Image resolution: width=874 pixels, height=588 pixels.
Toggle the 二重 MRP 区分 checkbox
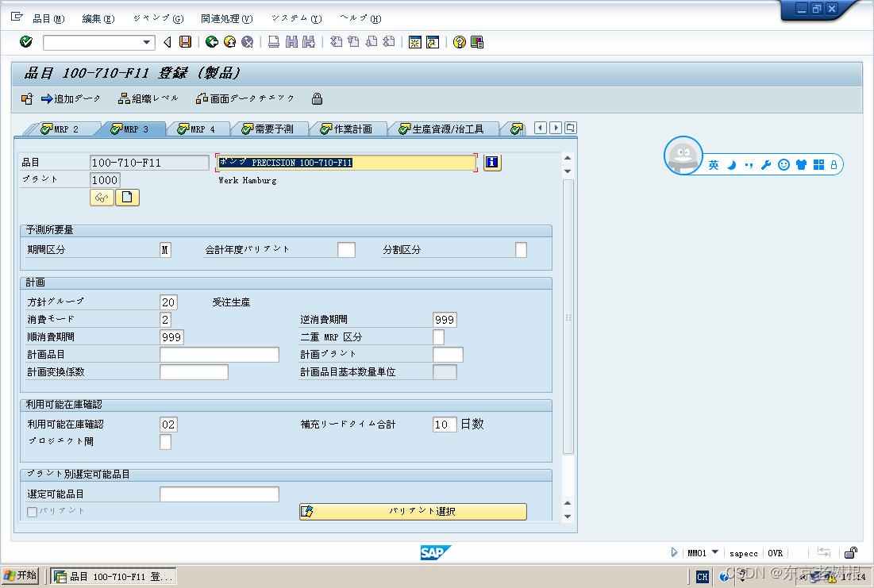tap(438, 336)
